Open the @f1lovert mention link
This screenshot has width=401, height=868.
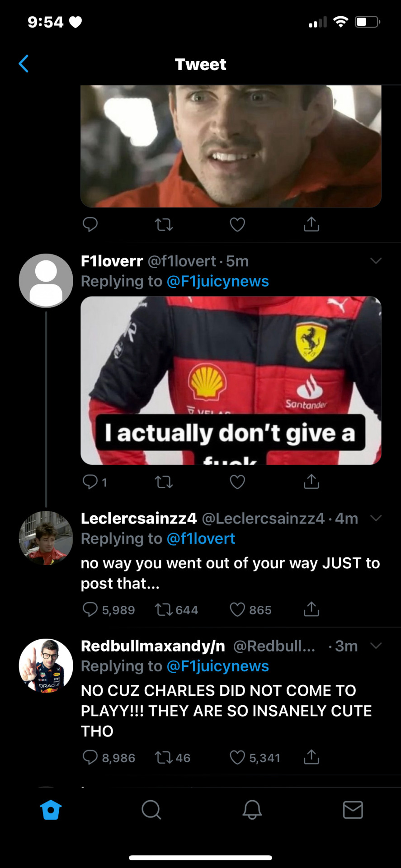[x=201, y=538]
